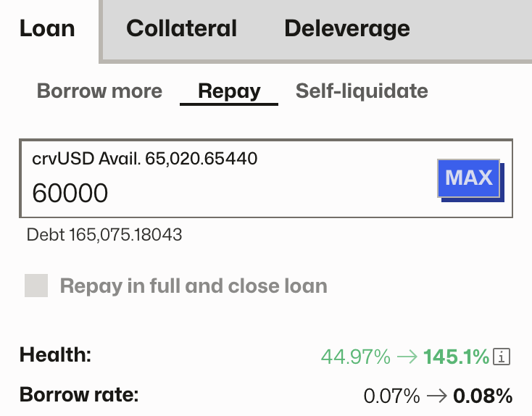The height and width of the screenshot is (416, 532).
Task: Click the Borrow rate label
Action: [78, 396]
